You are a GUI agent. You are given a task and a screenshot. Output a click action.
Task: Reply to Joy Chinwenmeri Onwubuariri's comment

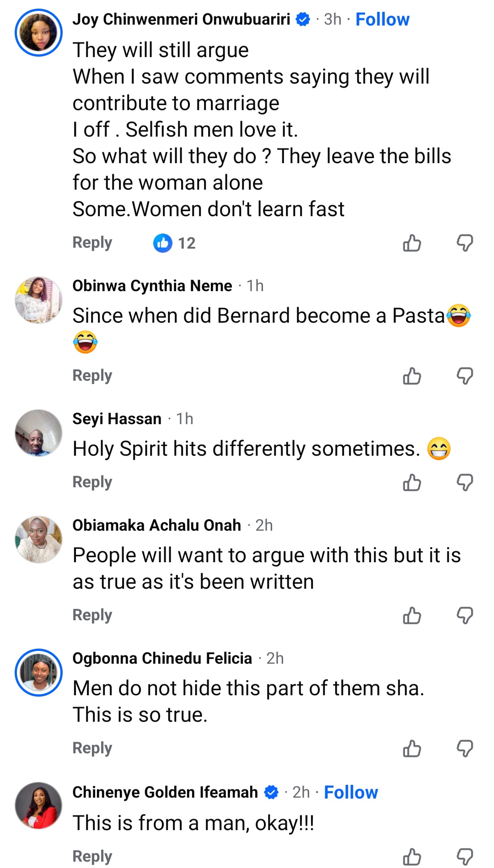[x=92, y=243]
